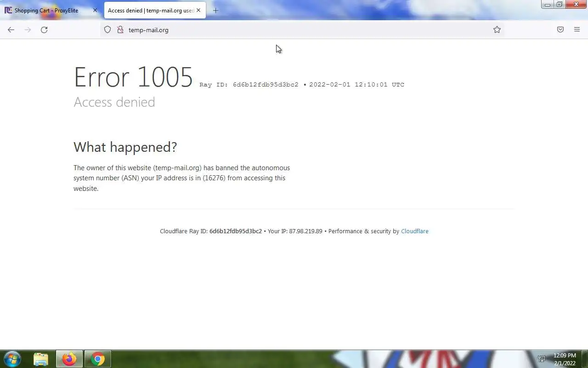
Task: Click the Your IP: 87.98.219.89 text
Action: (295, 231)
